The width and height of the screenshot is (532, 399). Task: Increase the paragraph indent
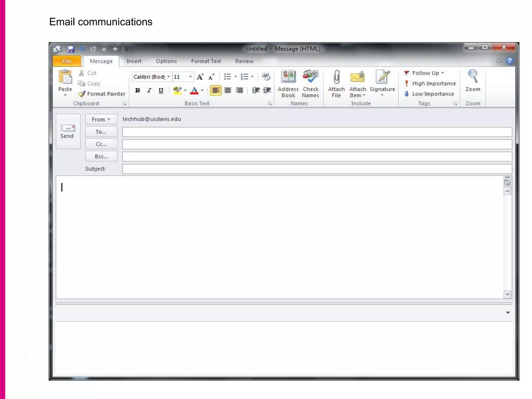tap(267, 90)
